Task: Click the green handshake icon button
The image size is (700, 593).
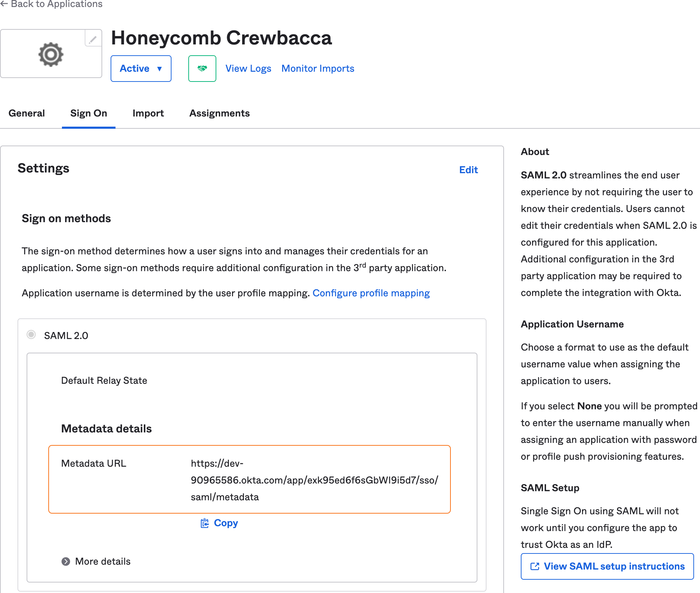Action: click(x=202, y=69)
